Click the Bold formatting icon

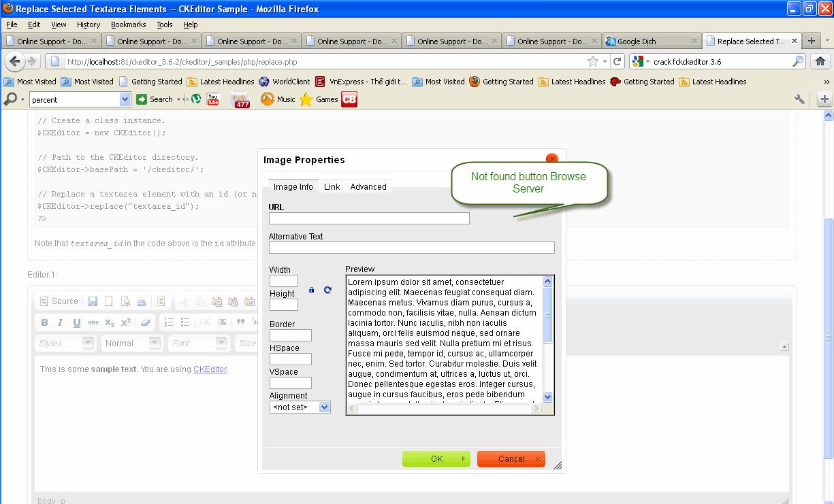coord(45,322)
